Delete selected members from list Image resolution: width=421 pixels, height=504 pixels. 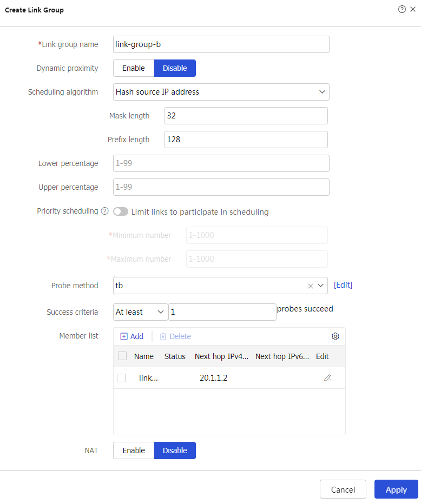coord(175,336)
